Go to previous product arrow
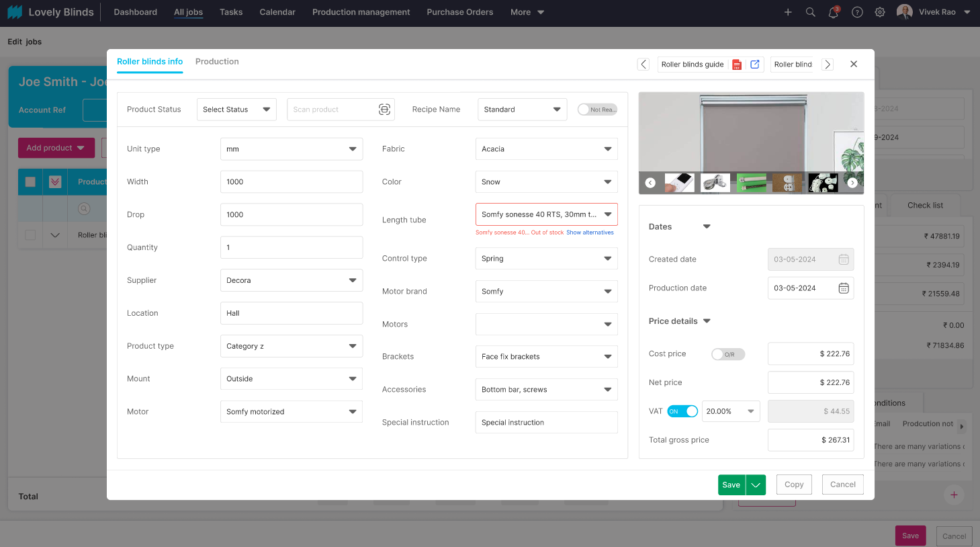 pyautogui.click(x=643, y=65)
